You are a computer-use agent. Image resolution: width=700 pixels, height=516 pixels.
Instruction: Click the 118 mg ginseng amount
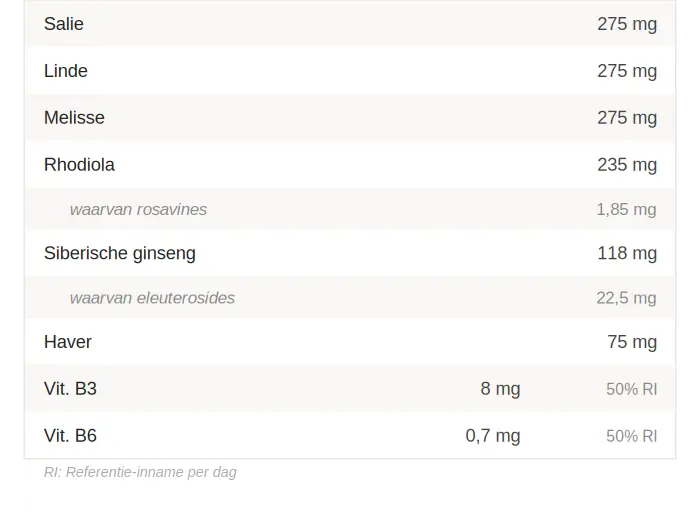[x=627, y=254]
